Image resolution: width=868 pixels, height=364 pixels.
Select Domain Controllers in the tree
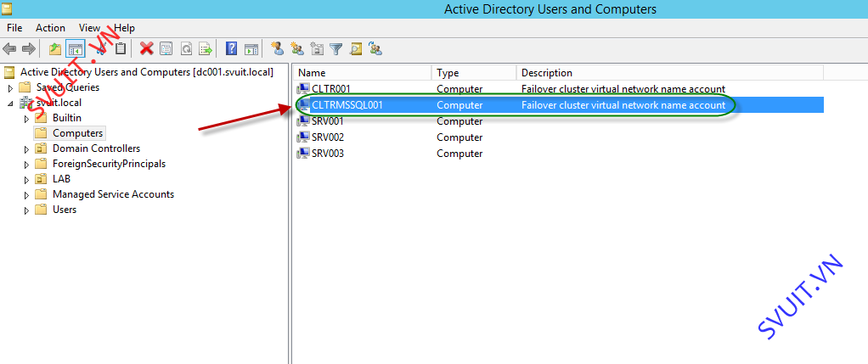click(96, 148)
